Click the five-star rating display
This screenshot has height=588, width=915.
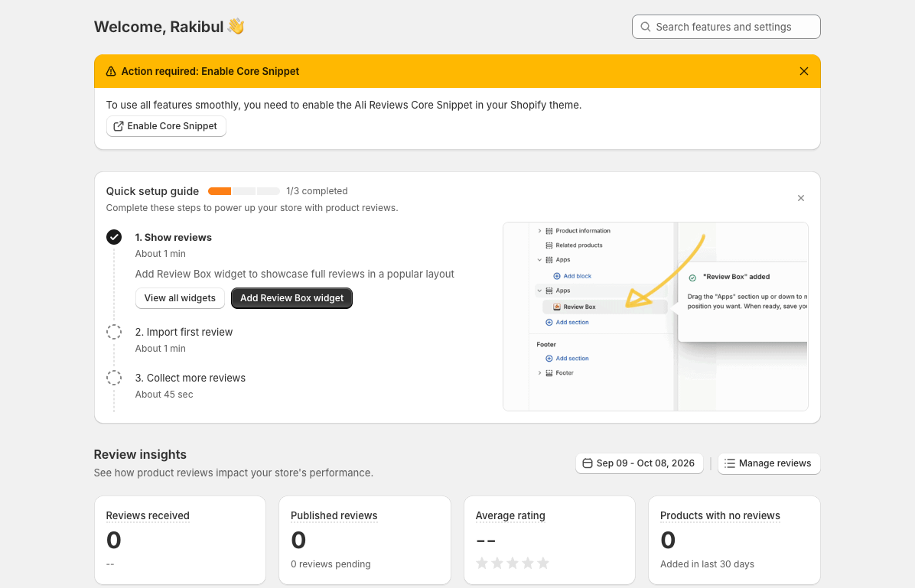[513, 563]
